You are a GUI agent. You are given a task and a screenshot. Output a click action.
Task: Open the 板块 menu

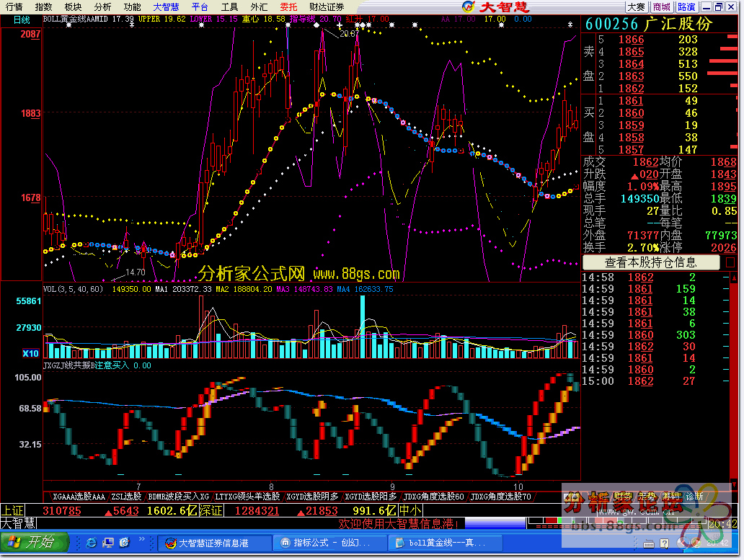click(73, 6)
